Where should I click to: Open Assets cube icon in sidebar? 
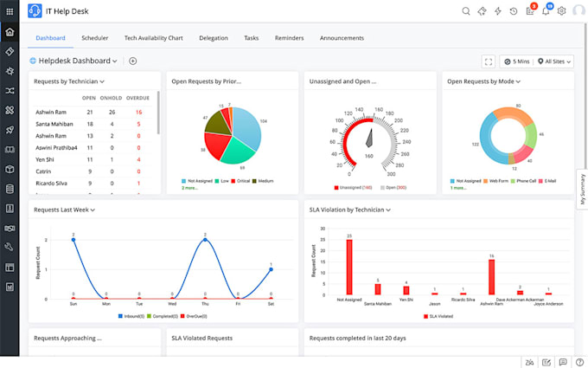(10, 169)
